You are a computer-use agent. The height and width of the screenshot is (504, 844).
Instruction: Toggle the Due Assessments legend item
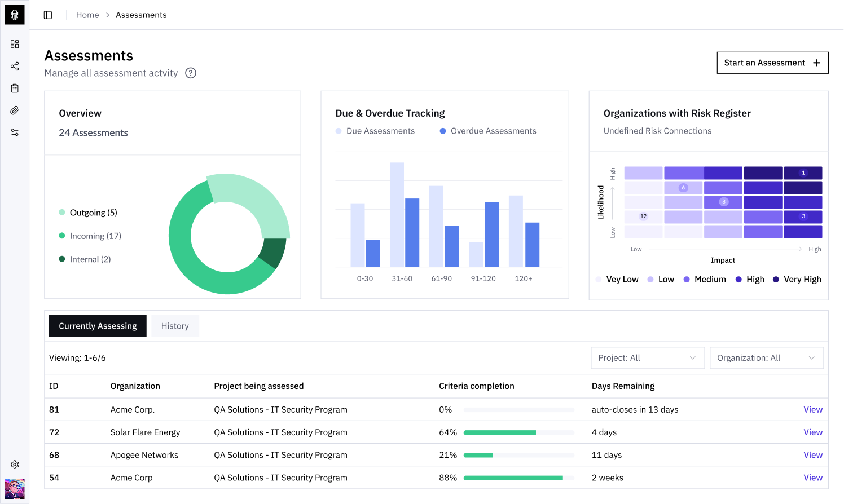pos(375,131)
